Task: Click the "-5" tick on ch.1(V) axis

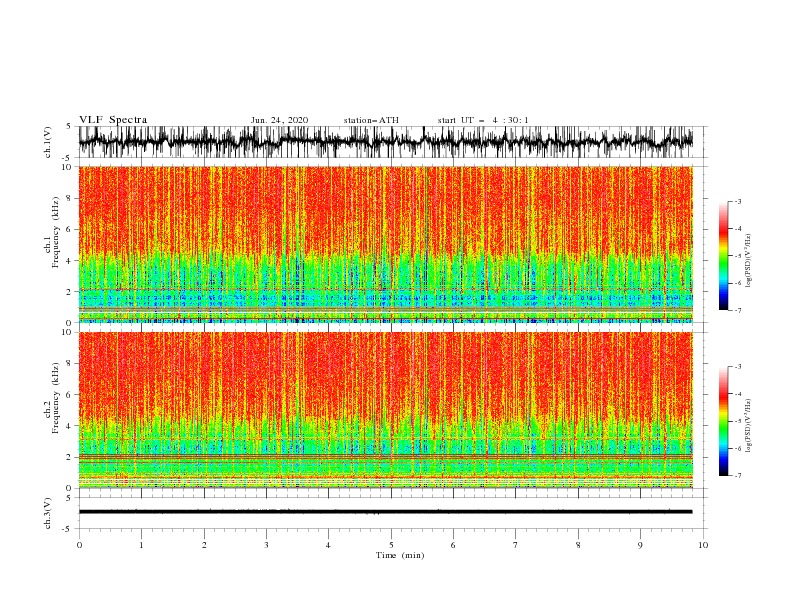Action: (x=68, y=158)
